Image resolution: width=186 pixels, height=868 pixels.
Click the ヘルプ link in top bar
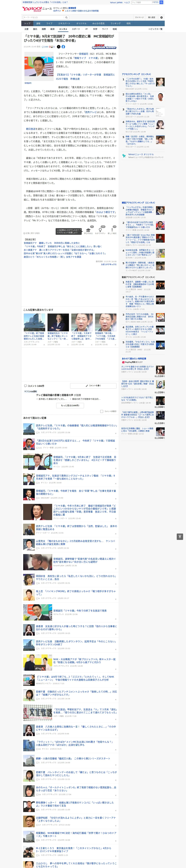click(x=127, y=2)
